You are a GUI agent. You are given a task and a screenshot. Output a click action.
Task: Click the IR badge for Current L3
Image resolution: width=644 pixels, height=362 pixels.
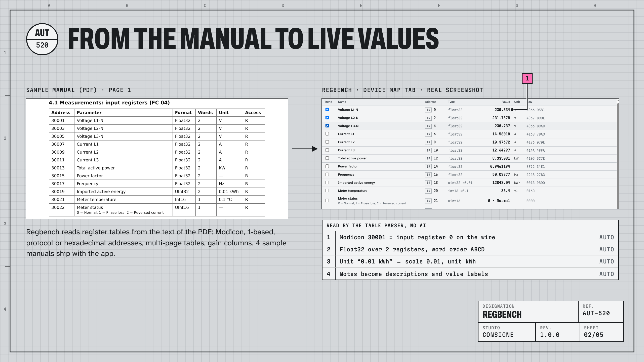(x=428, y=150)
